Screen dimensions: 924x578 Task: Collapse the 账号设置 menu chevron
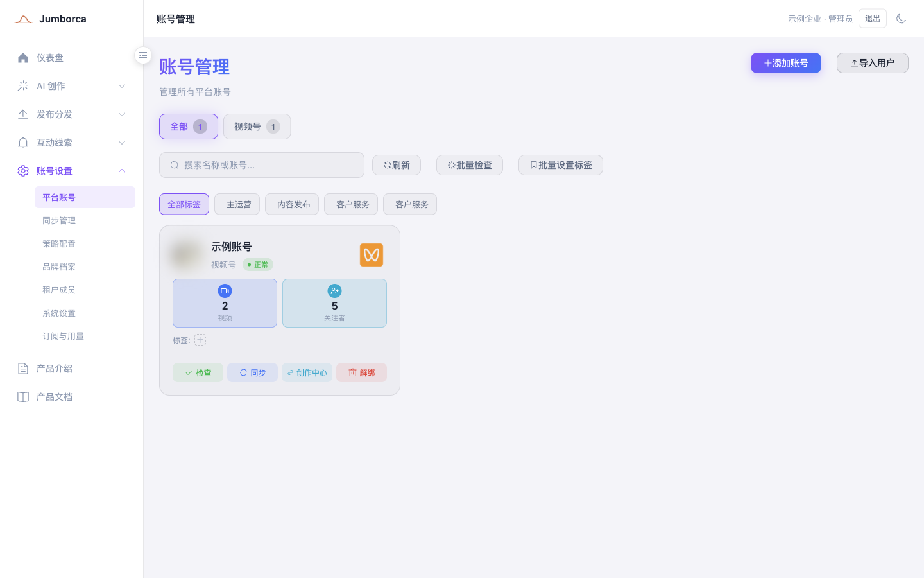(122, 171)
